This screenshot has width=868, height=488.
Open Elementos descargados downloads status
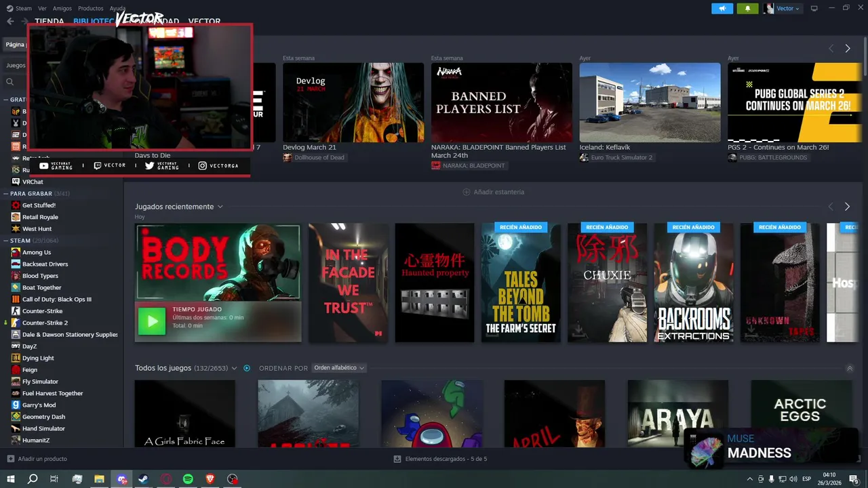[440, 459]
